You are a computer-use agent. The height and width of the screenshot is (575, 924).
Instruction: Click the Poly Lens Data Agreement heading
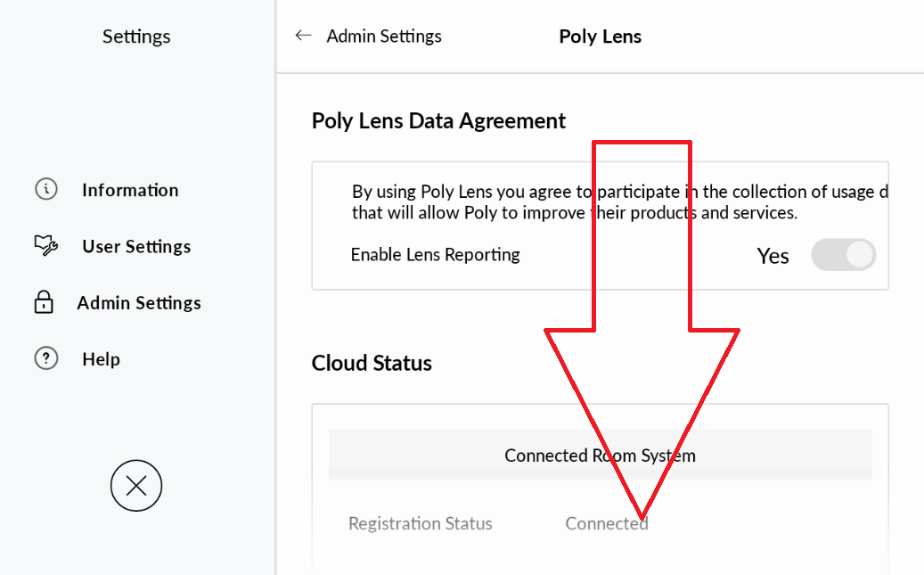(x=438, y=120)
